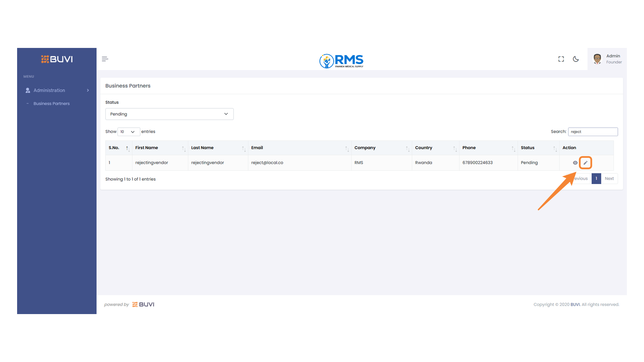This screenshot has height=362, width=644.
Task: Open the eye view icon for rejectingvendor
Action: (x=575, y=163)
